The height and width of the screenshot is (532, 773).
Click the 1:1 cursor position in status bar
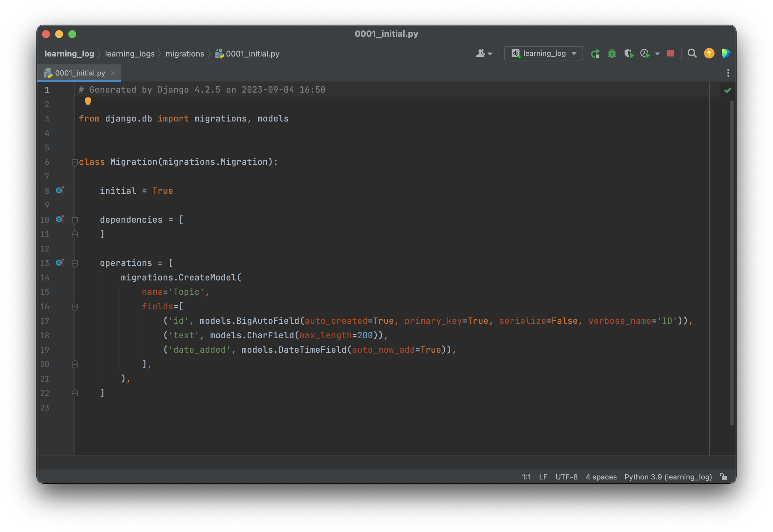526,477
